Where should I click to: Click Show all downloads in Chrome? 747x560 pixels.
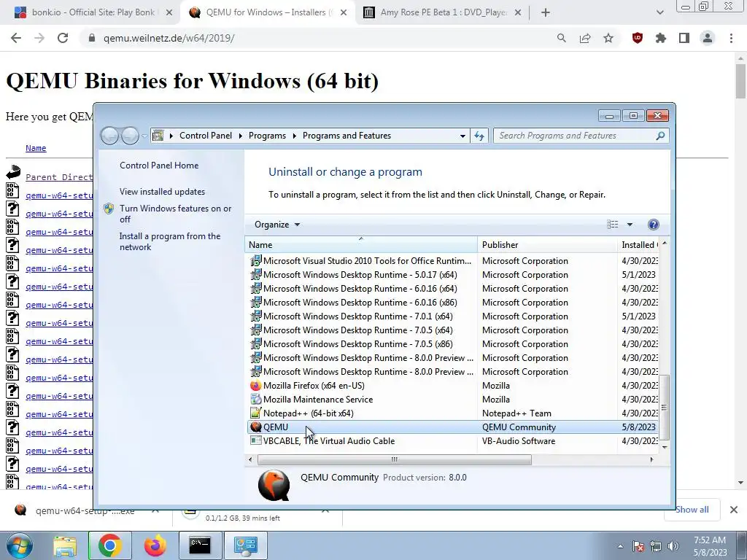pyautogui.click(x=692, y=510)
